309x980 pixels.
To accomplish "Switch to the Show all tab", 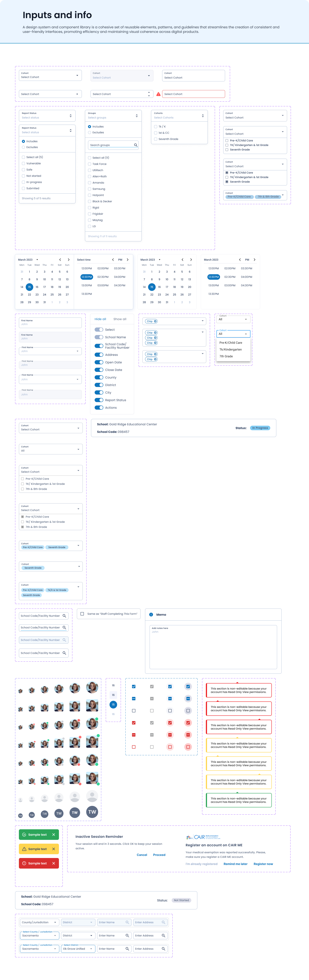I will [120, 319].
